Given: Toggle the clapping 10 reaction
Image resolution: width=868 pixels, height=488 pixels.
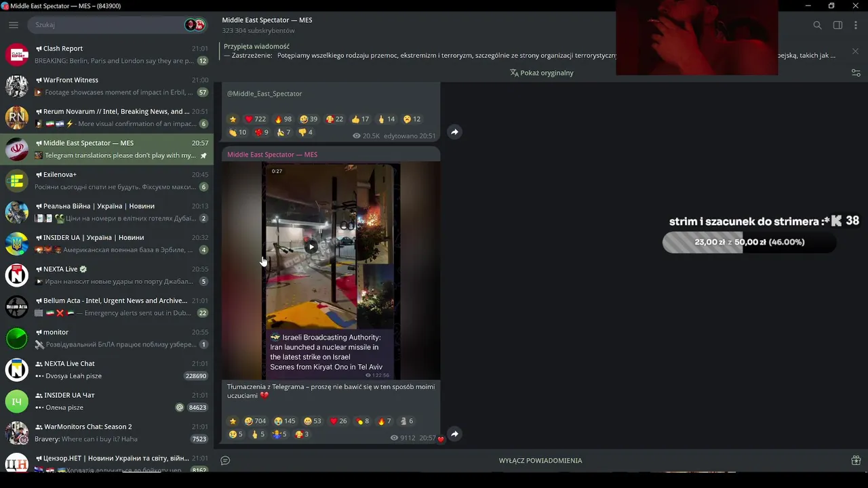Looking at the screenshot, I should coord(237,132).
